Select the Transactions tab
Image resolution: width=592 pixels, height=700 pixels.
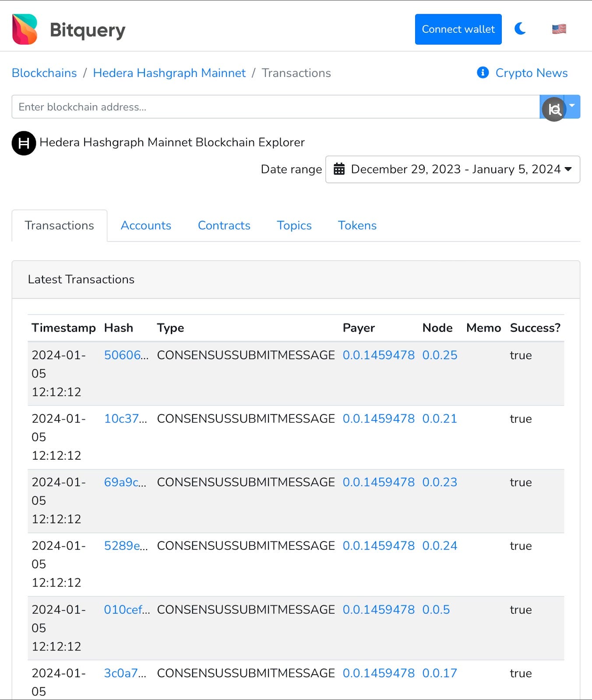[59, 225]
